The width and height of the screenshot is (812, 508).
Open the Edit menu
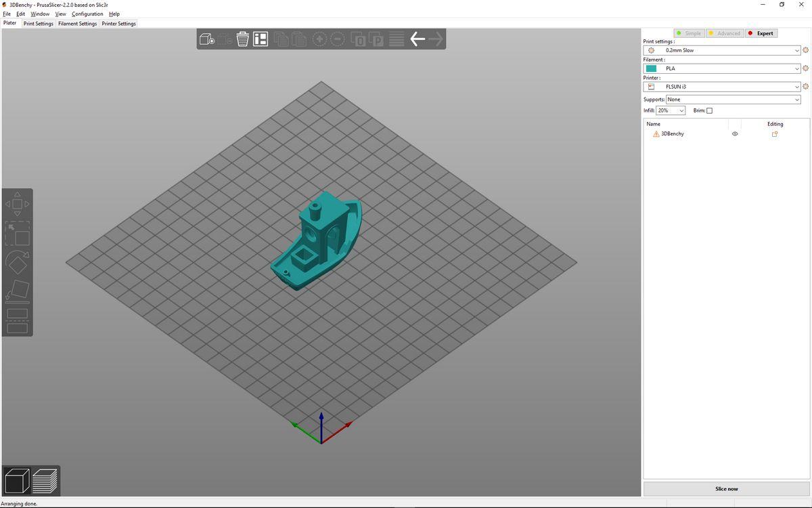tap(21, 14)
